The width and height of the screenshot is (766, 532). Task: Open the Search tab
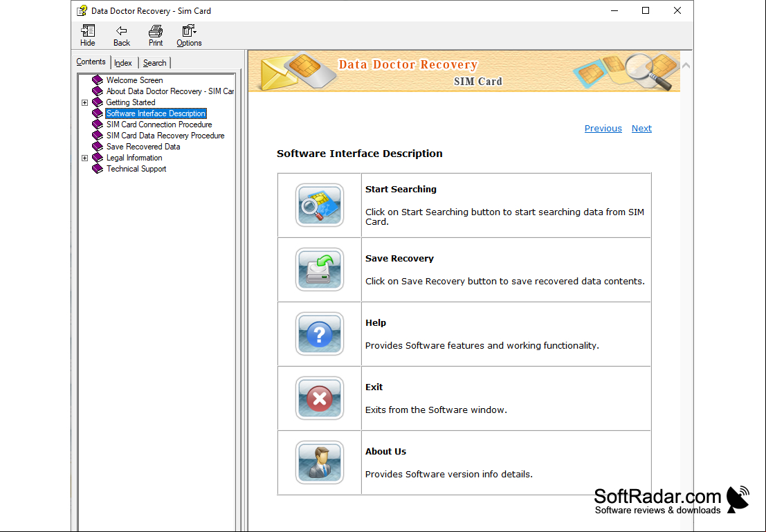point(155,63)
